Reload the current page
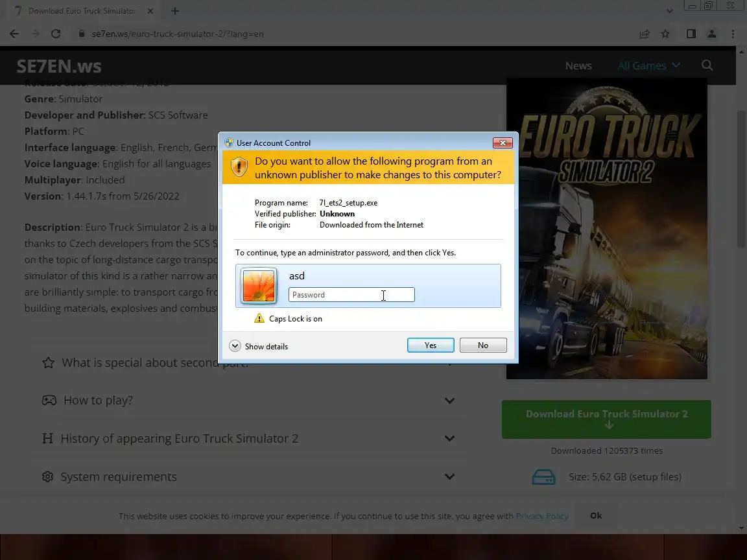747x560 pixels. pos(56,34)
